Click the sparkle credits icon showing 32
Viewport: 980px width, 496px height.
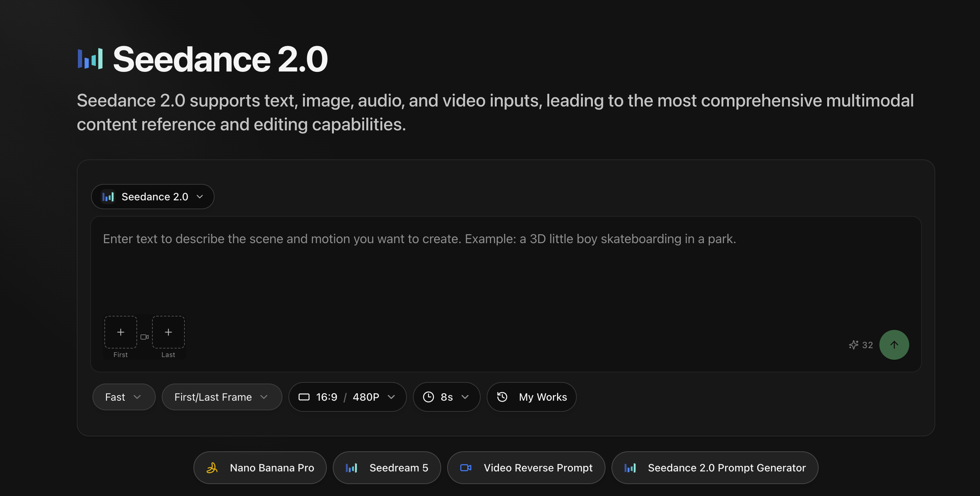tap(853, 345)
